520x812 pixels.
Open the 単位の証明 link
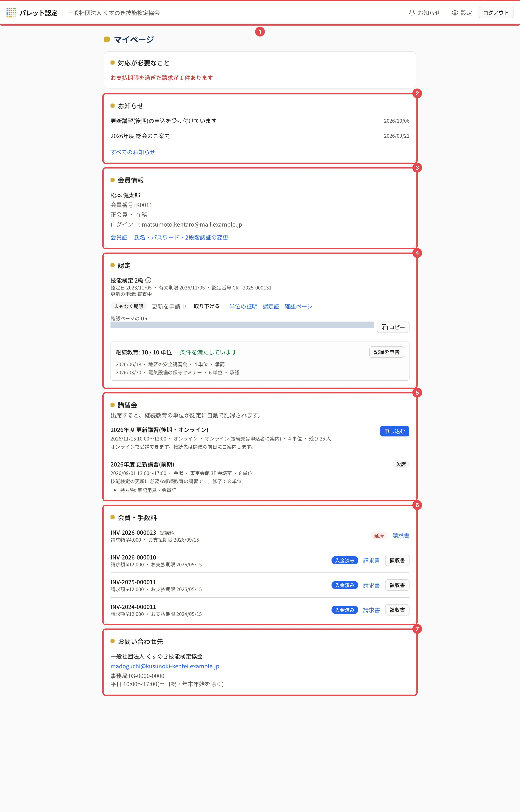coord(243,306)
